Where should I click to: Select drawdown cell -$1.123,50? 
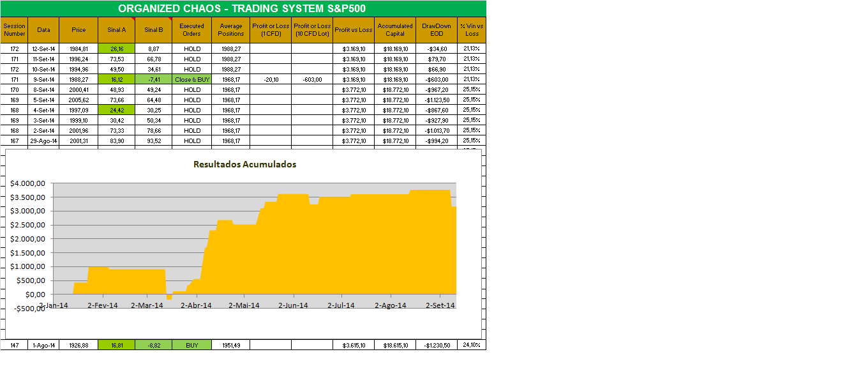pyautogui.click(x=437, y=100)
